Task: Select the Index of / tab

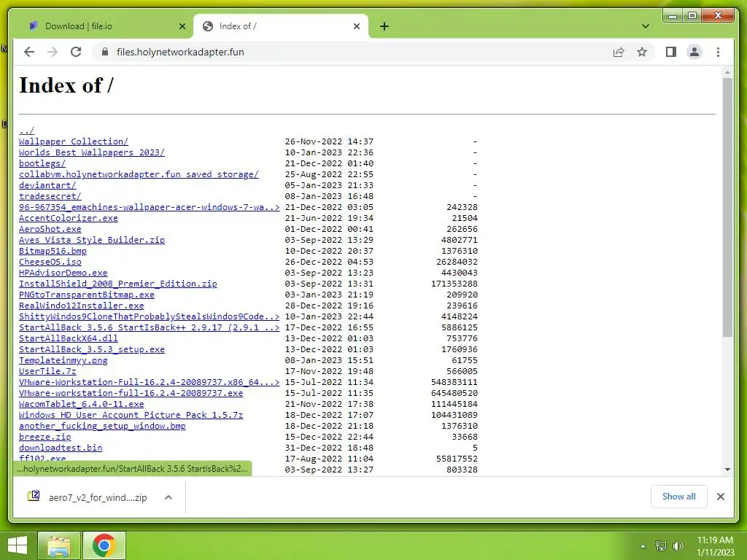Action: [x=281, y=26]
